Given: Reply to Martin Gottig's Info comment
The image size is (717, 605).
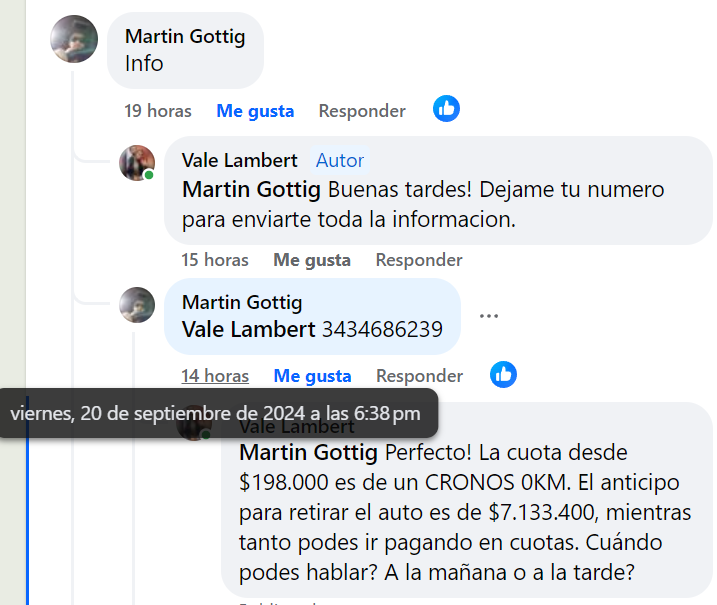Looking at the screenshot, I should pyautogui.click(x=362, y=111).
